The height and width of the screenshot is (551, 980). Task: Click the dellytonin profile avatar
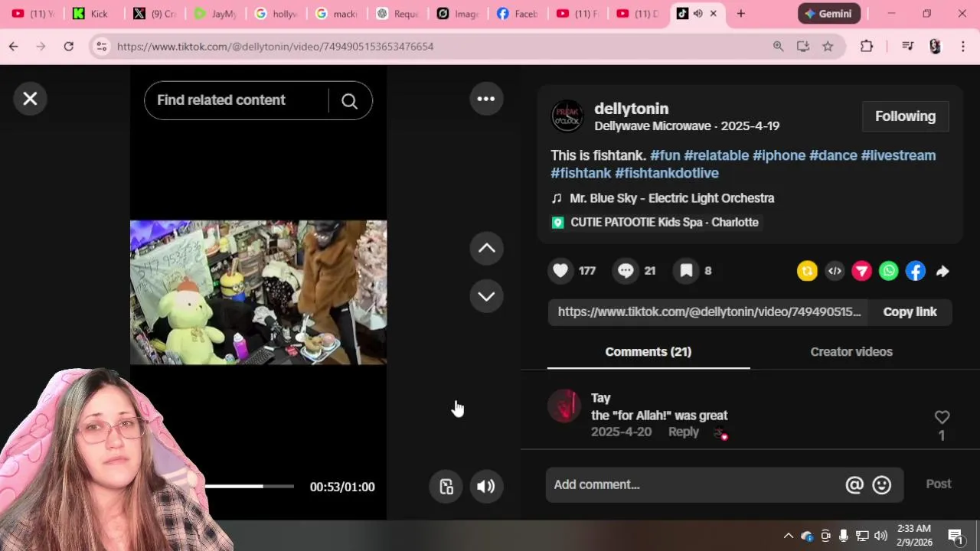click(x=567, y=116)
